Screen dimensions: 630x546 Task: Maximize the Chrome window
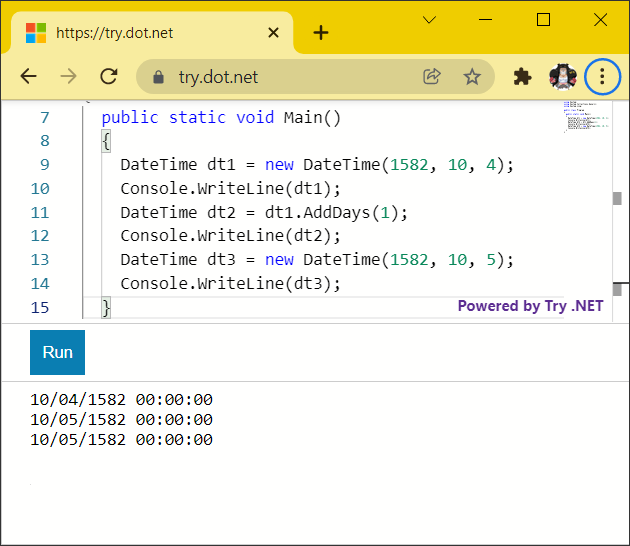(543, 20)
